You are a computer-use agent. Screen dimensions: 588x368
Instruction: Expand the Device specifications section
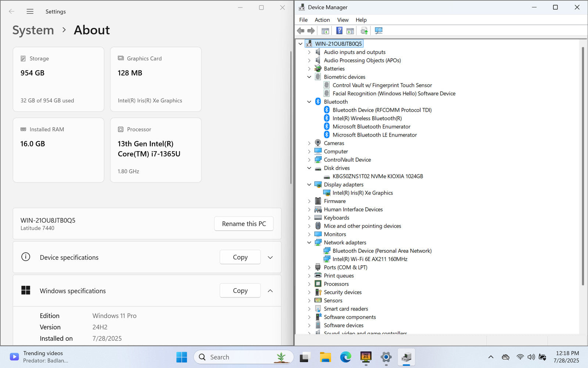tap(270, 257)
